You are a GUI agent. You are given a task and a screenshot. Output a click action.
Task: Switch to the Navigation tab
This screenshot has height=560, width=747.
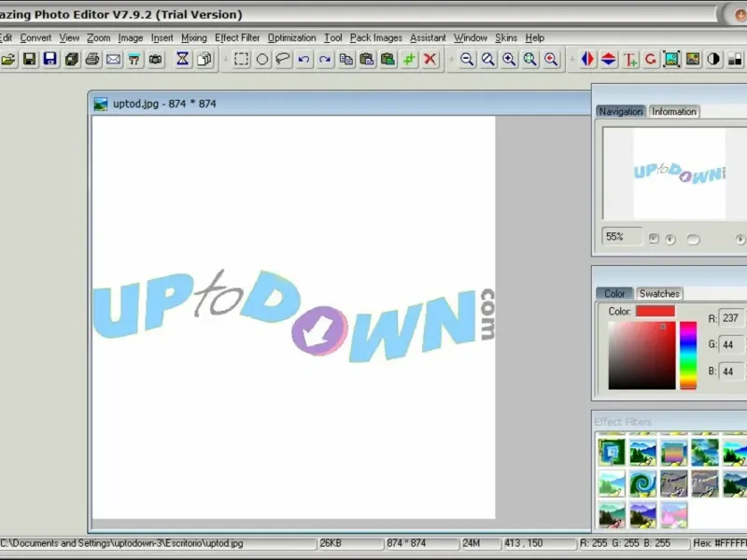tap(621, 111)
